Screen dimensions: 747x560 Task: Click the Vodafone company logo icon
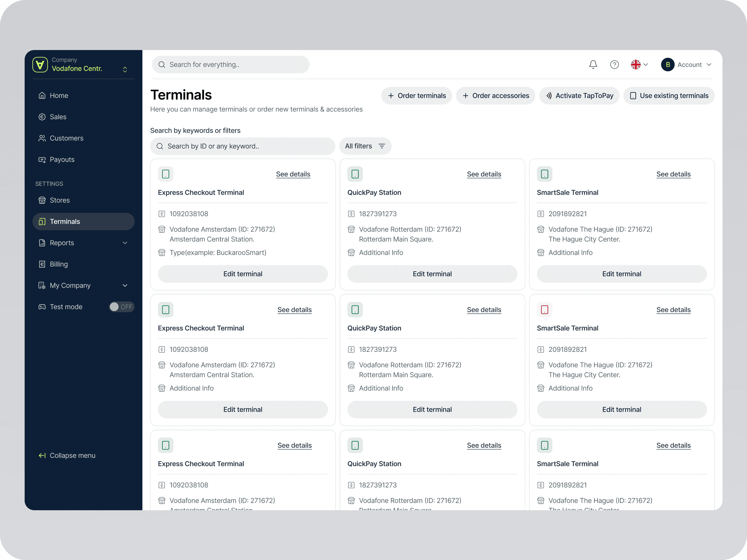click(x=40, y=65)
